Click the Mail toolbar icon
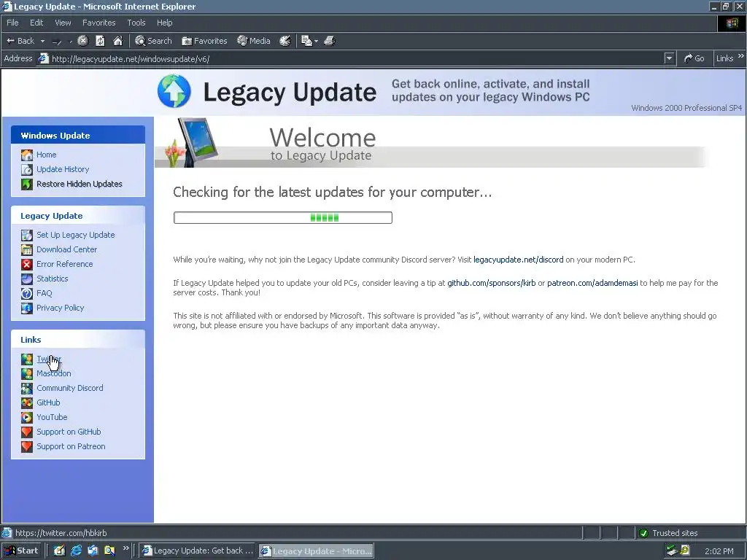 (x=306, y=41)
